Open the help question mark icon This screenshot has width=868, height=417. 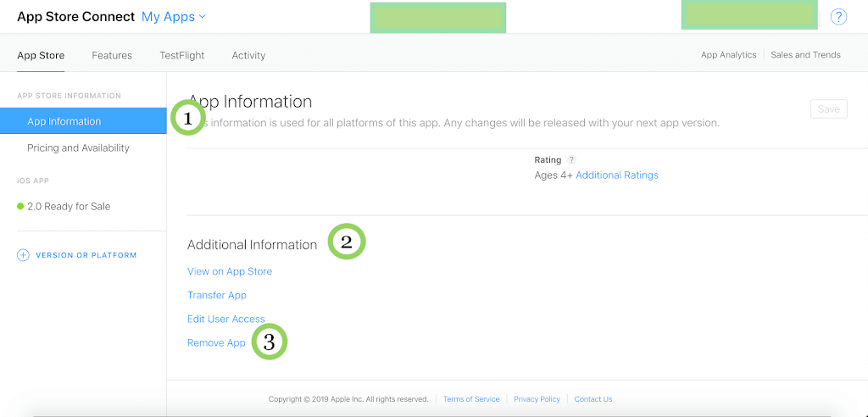[x=838, y=17]
